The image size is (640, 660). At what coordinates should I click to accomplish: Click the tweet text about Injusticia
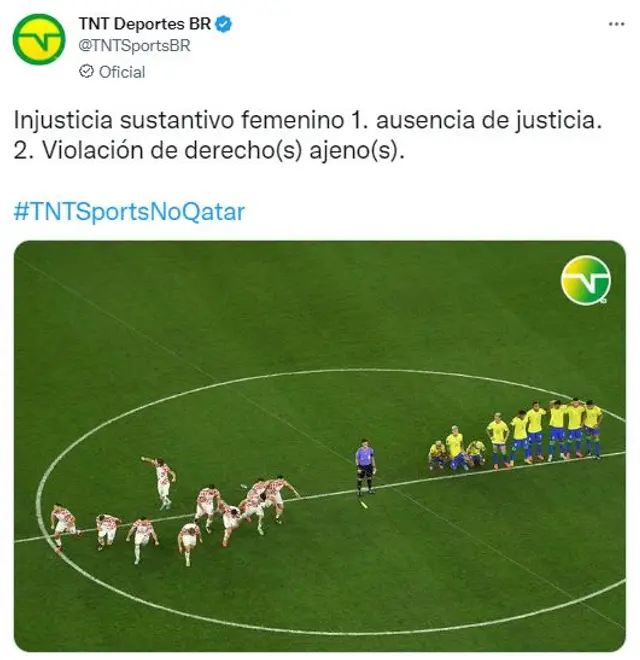point(308,135)
